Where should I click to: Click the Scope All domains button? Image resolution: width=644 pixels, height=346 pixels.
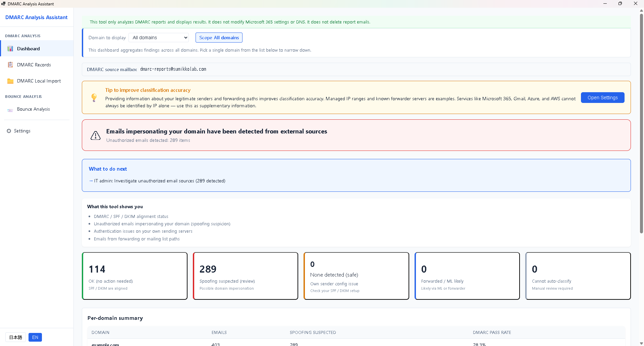(219, 38)
